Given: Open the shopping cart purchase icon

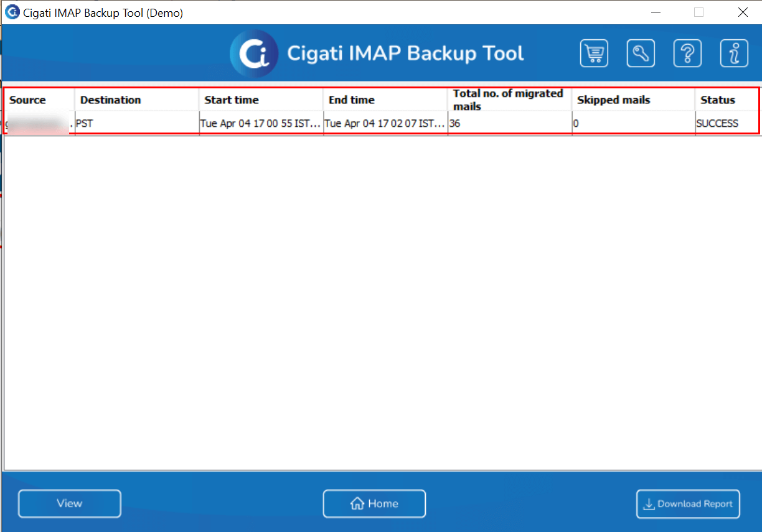Looking at the screenshot, I should (x=594, y=54).
